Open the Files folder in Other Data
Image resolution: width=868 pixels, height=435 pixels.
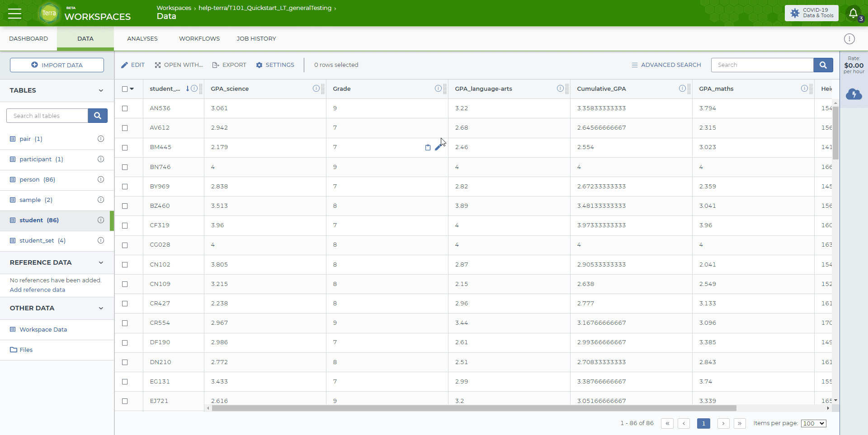click(21, 350)
